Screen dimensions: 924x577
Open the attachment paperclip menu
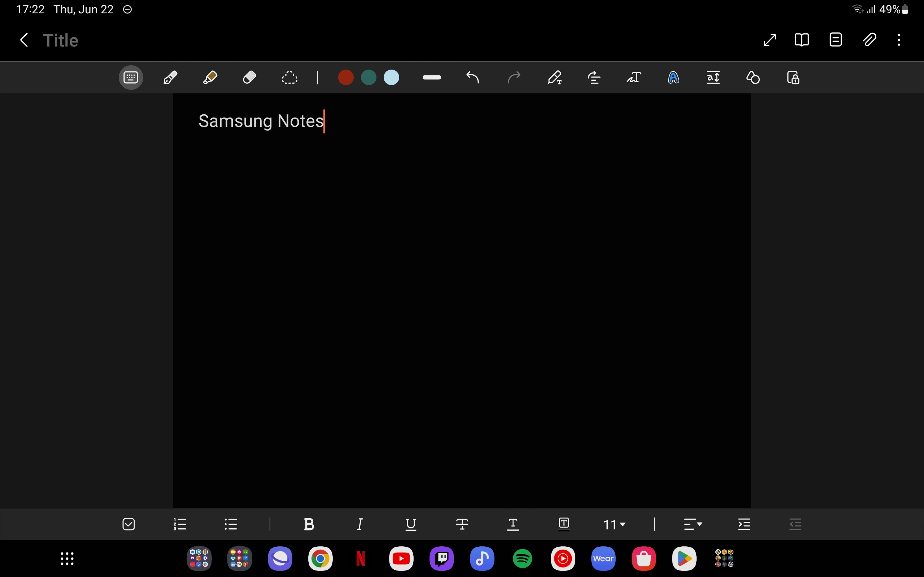tap(869, 40)
